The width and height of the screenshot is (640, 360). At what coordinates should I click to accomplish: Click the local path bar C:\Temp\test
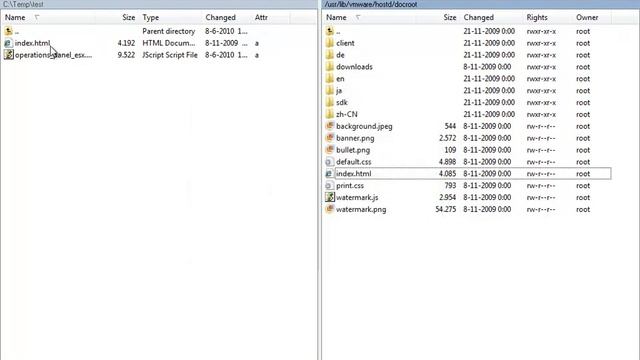pos(23,4)
